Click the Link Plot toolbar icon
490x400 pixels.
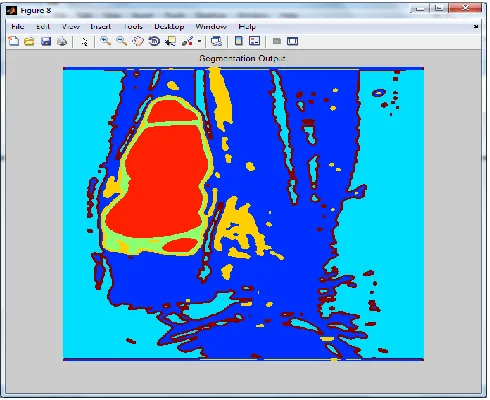tap(216, 41)
